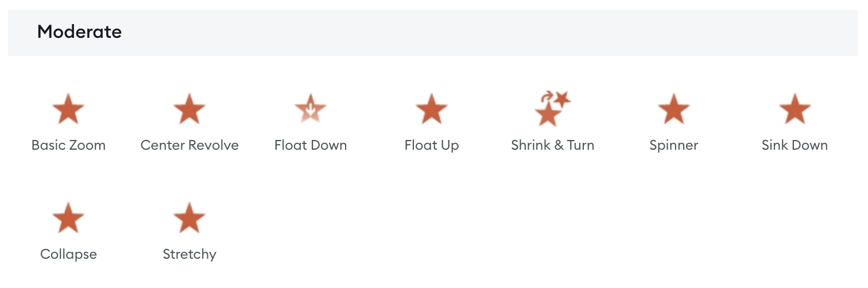Select the Basic Zoom star icon
The height and width of the screenshot is (288, 868).
[68, 109]
